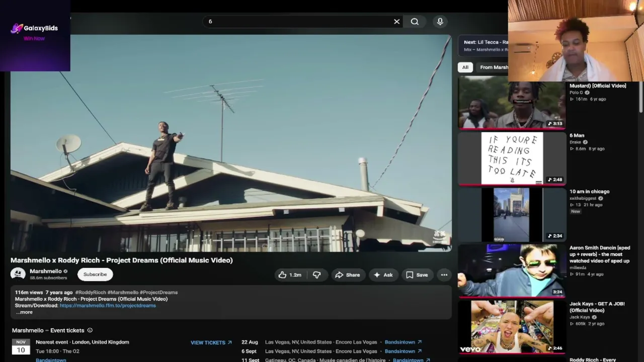Open the Bandsintown link for 6 Sept
The image size is (644, 362).
pyautogui.click(x=404, y=351)
